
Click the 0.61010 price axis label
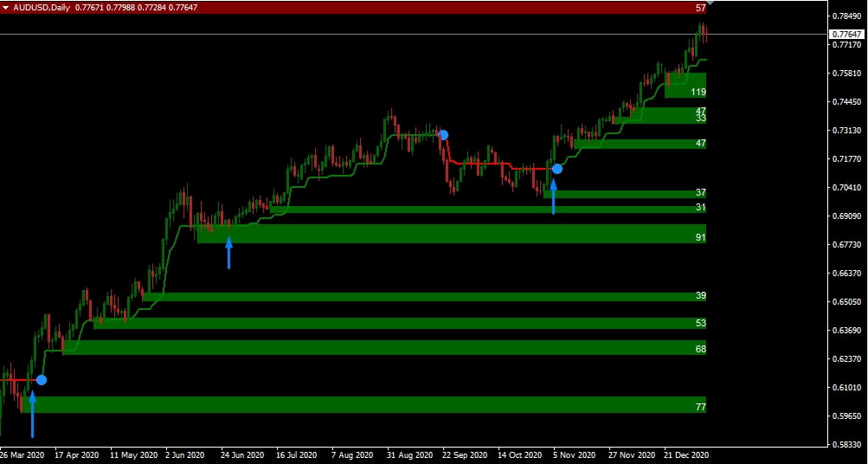pos(847,388)
